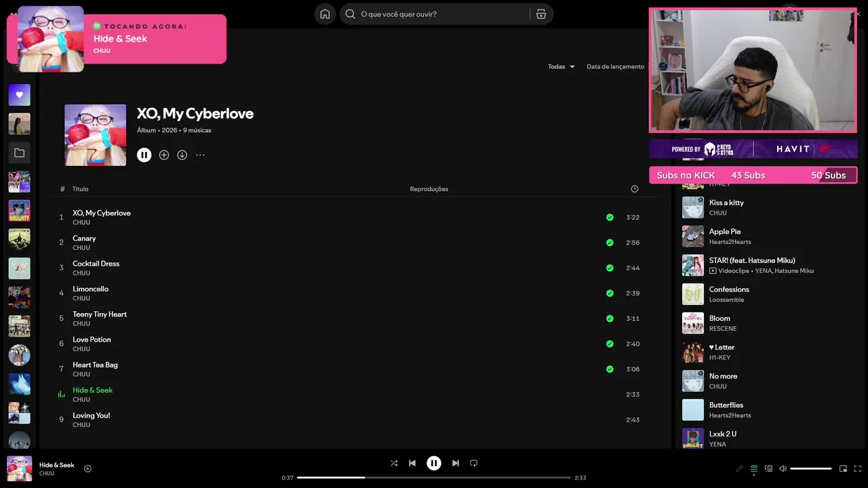Open the Todas filter dropdown
Screen dimensions: 868x488
(x=561, y=66)
